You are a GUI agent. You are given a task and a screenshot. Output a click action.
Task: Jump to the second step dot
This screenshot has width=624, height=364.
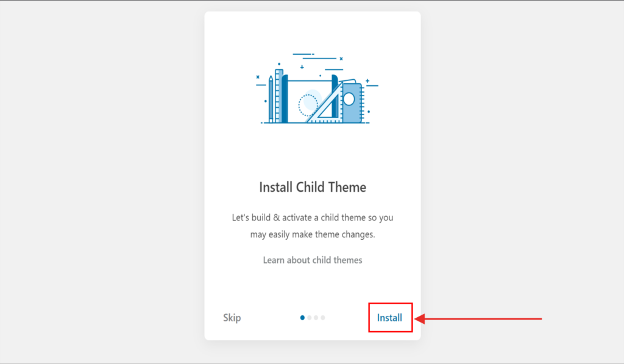coord(310,318)
